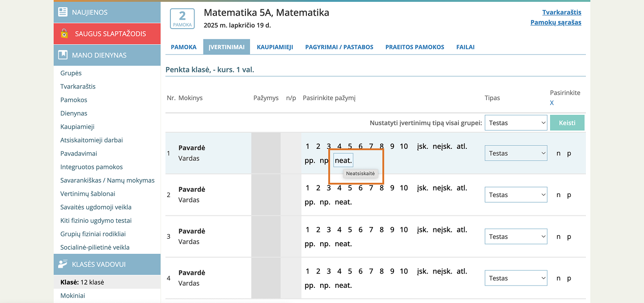The image size is (644, 303).
Task: Click the Mano dienynas book icon
Action: pos(63,55)
